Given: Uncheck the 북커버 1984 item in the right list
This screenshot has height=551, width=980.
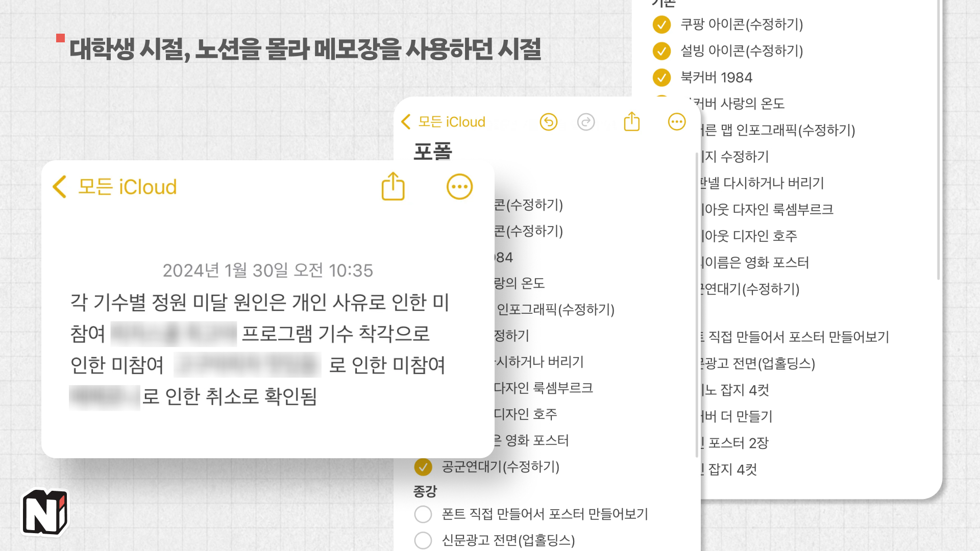Looking at the screenshot, I should click(x=662, y=78).
